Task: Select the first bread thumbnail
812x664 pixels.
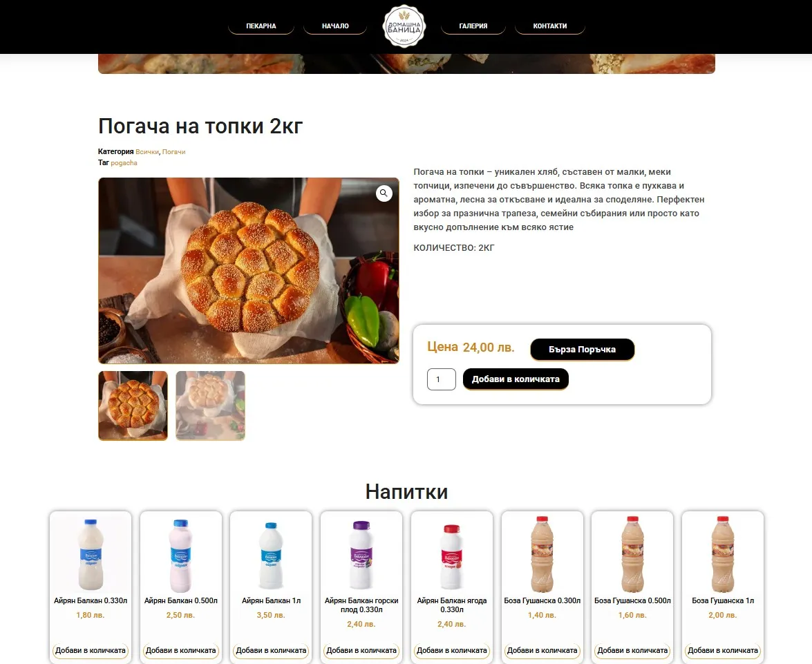Action: tap(133, 406)
